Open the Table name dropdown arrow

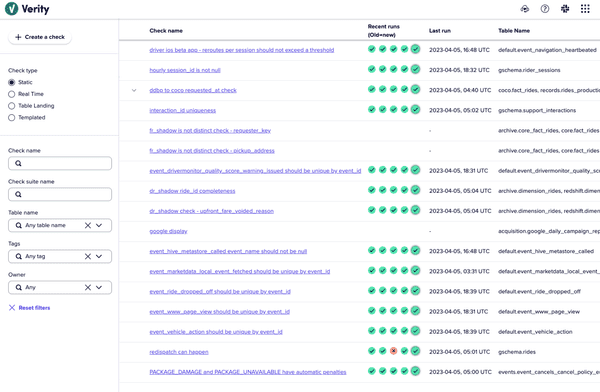tap(99, 225)
